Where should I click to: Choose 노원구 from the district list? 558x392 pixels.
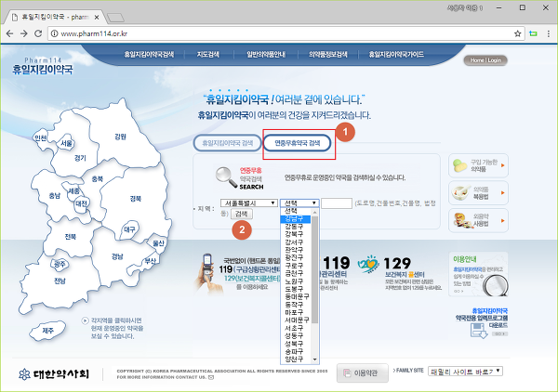point(296,281)
